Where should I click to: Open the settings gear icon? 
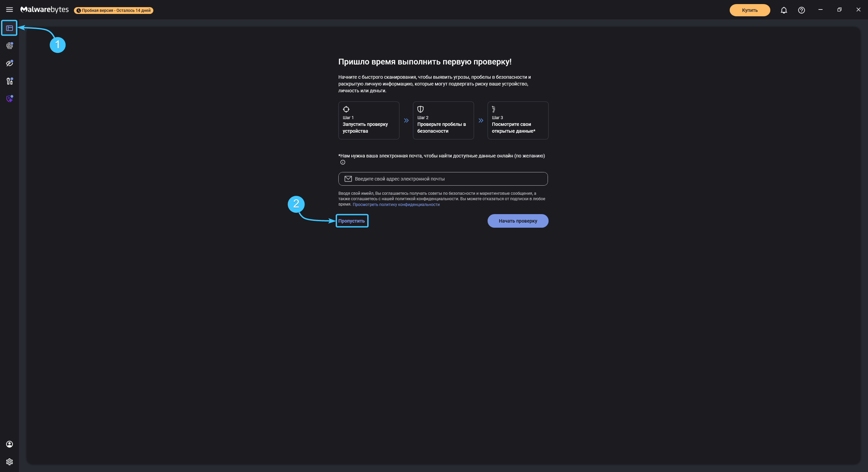(x=9, y=462)
